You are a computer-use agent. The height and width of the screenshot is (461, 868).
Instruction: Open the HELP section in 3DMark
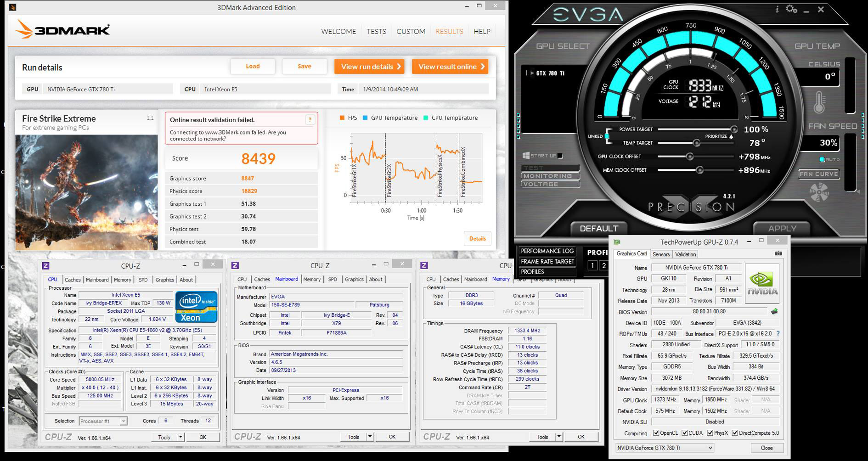coord(482,31)
